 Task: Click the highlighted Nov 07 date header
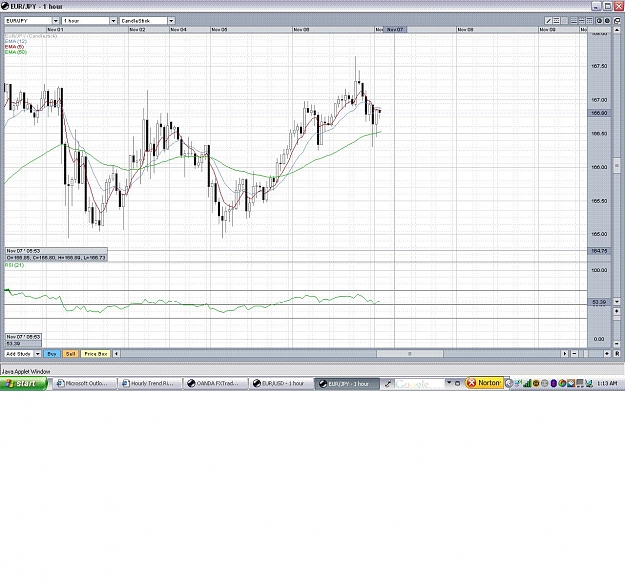click(395, 29)
